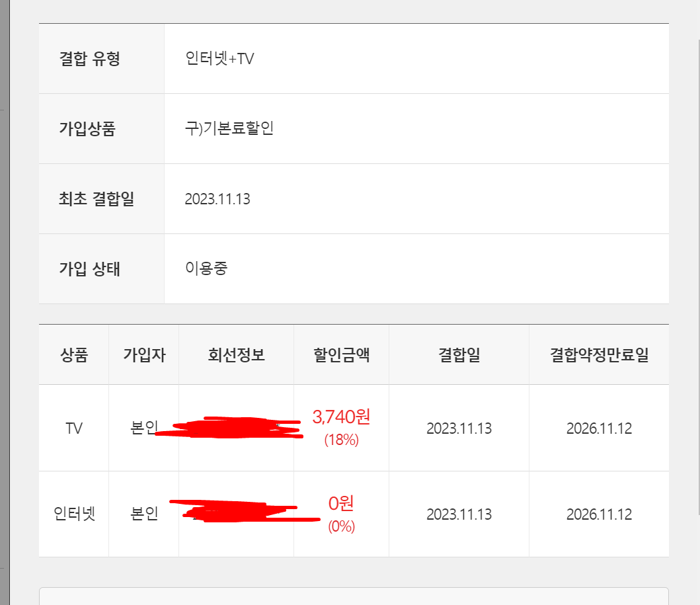This screenshot has height=605, width=700.
Task: Click the 가입 상태 label cell
Action: [x=101, y=269]
